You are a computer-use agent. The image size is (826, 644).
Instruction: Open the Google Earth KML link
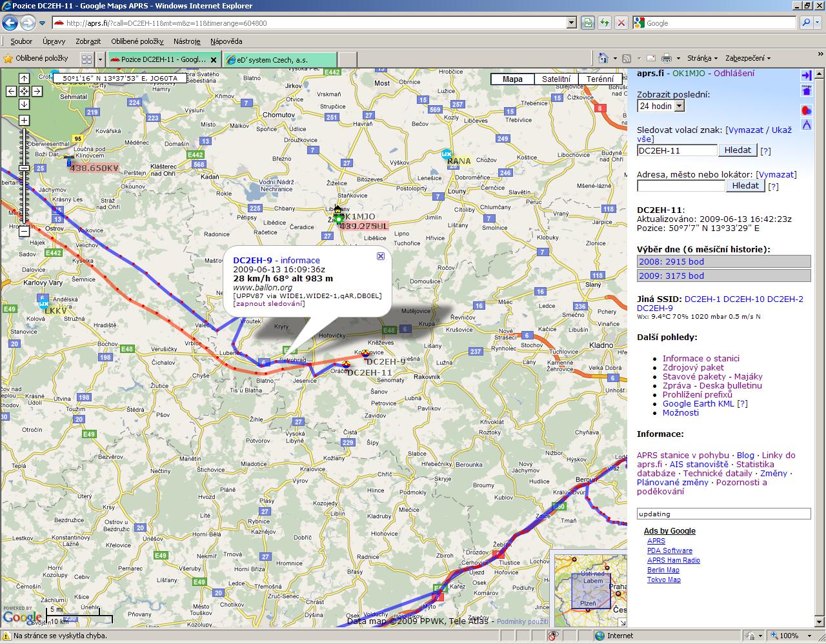point(698,403)
